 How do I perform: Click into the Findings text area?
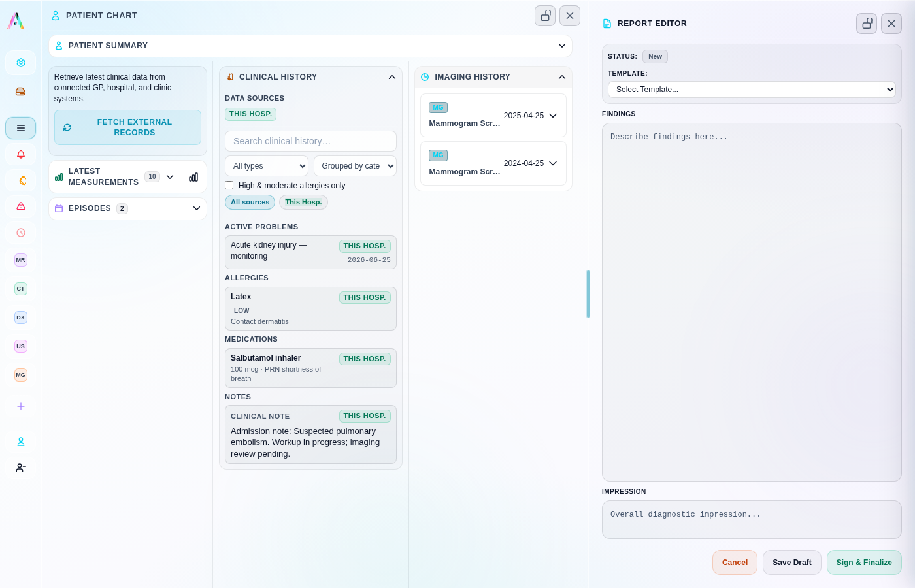[x=752, y=302]
